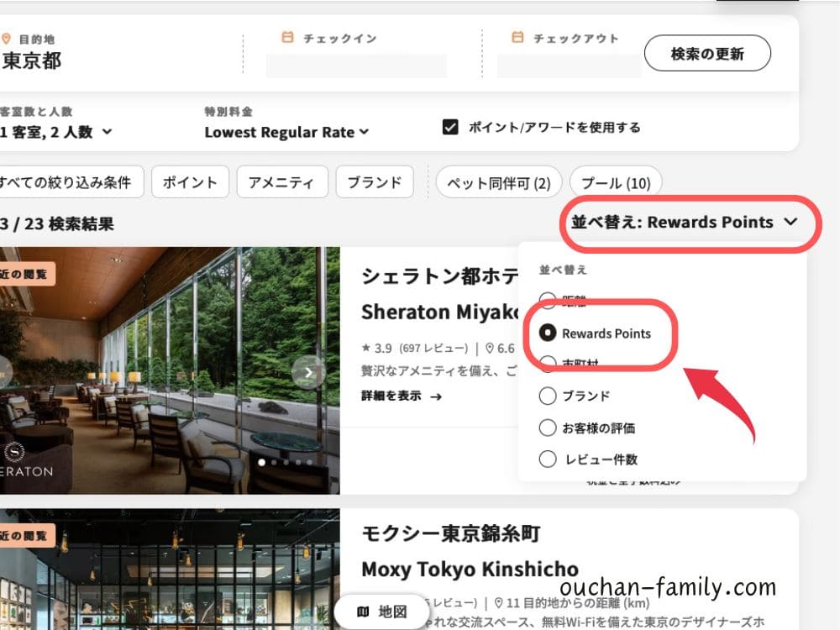Open the モクシー東京錦糸町 hotel title
This screenshot has width=840, height=630.
(x=451, y=533)
